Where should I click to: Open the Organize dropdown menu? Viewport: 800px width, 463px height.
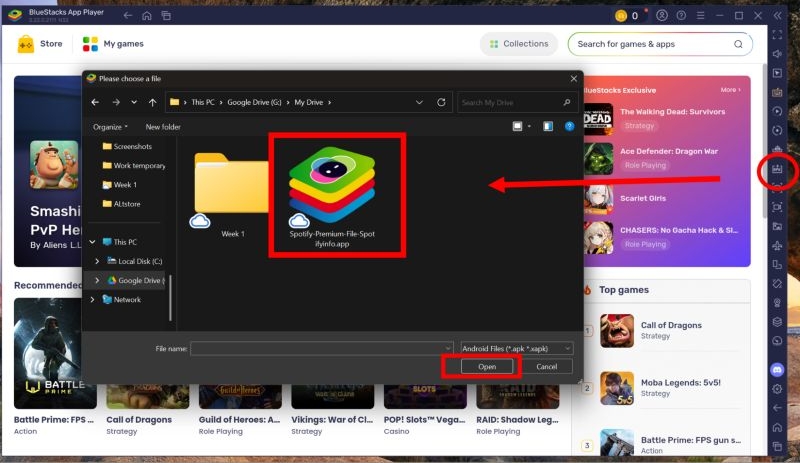coord(110,127)
